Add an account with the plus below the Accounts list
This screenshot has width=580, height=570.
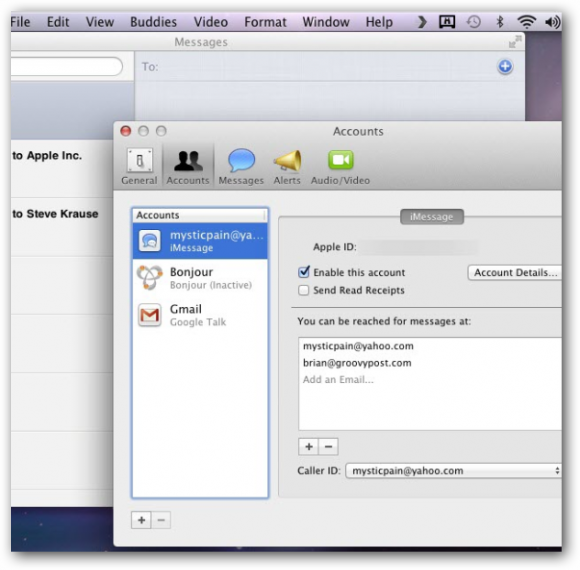141,520
